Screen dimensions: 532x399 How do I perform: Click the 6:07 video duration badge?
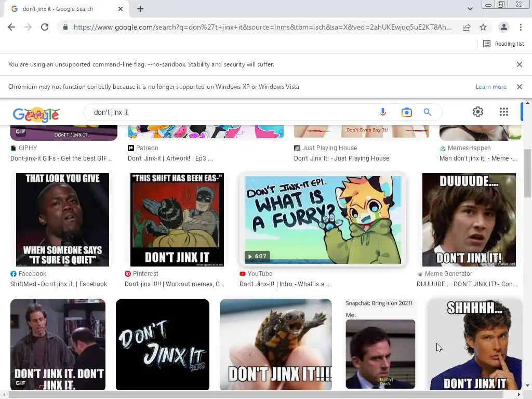click(x=257, y=256)
